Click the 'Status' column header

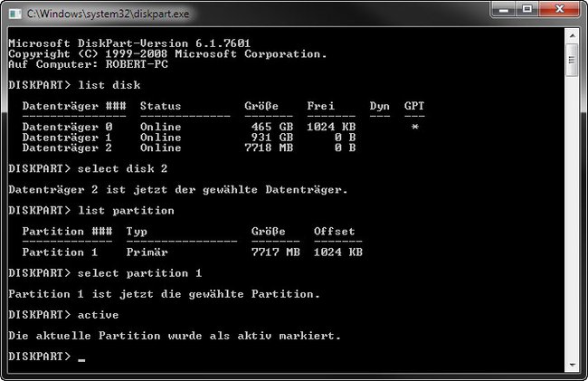coord(160,106)
